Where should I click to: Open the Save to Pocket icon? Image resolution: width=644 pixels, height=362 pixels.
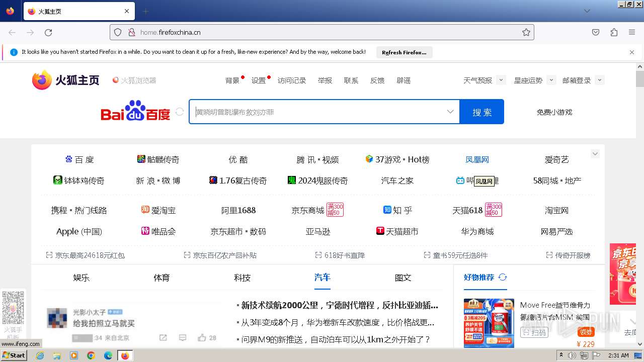(x=596, y=32)
